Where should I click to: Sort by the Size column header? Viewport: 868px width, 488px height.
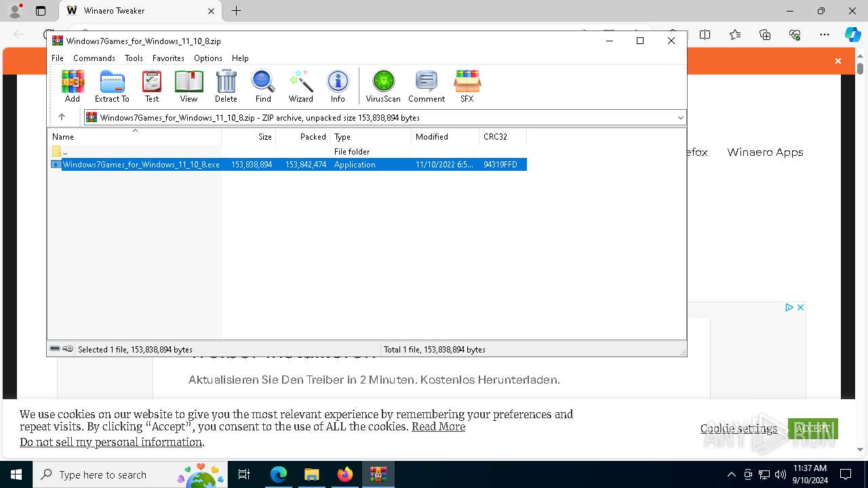coord(249,137)
